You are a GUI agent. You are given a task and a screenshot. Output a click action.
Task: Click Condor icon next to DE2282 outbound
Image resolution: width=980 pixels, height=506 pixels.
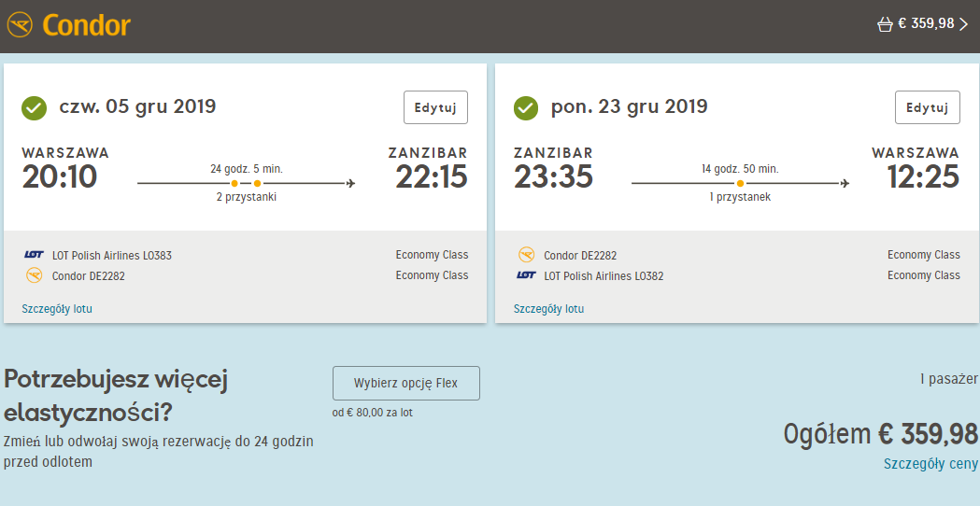[34, 274]
